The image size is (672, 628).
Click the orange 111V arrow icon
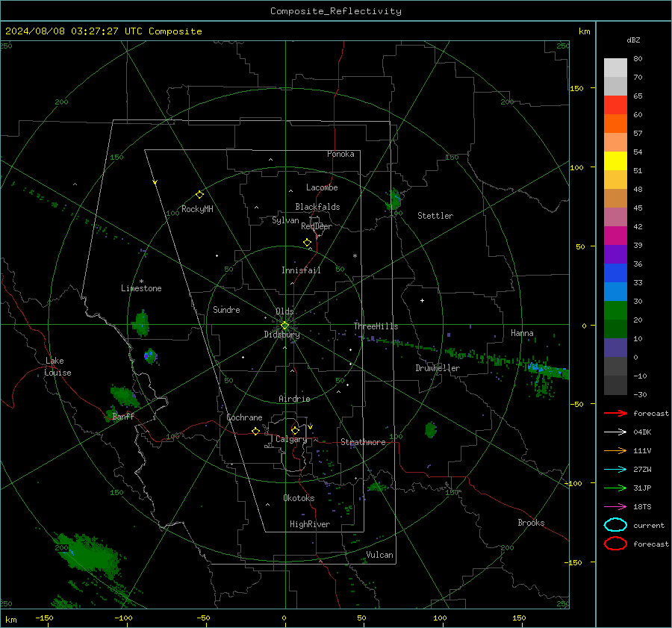(x=615, y=450)
